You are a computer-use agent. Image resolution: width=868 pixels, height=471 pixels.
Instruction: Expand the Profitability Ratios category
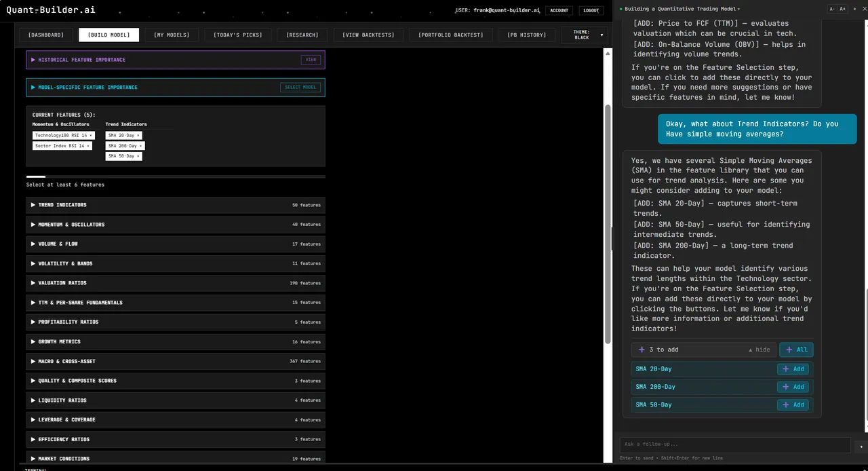point(176,322)
